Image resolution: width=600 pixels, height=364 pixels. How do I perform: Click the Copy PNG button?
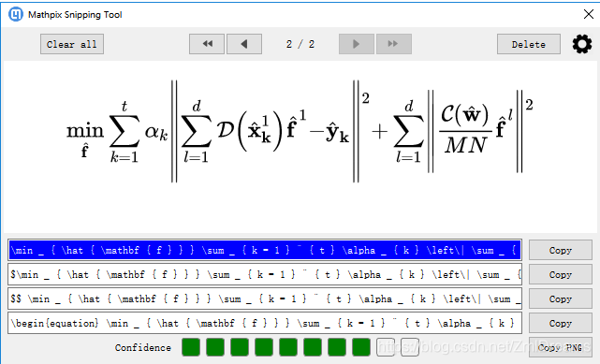(x=561, y=347)
